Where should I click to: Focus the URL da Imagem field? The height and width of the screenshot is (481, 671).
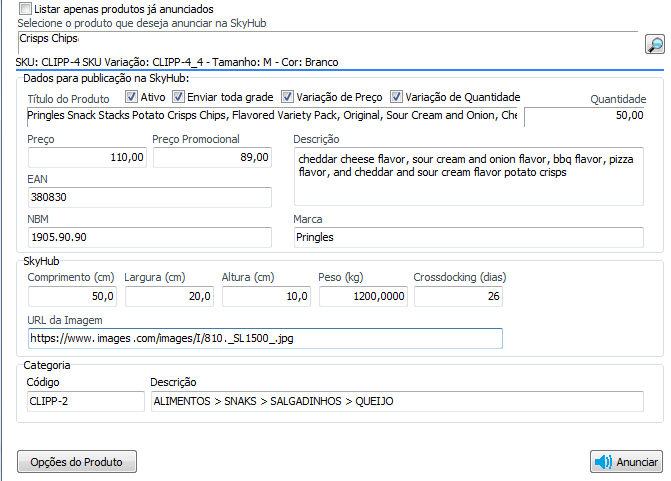[265, 339]
